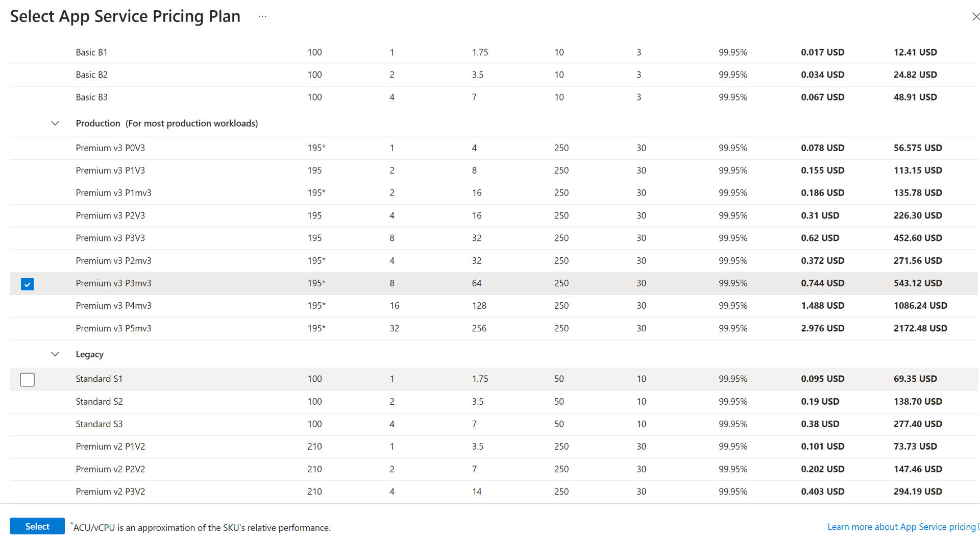Image resolution: width=980 pixels, height=539 pixels.
Task: Click the Select button
Action: [37, 526]
